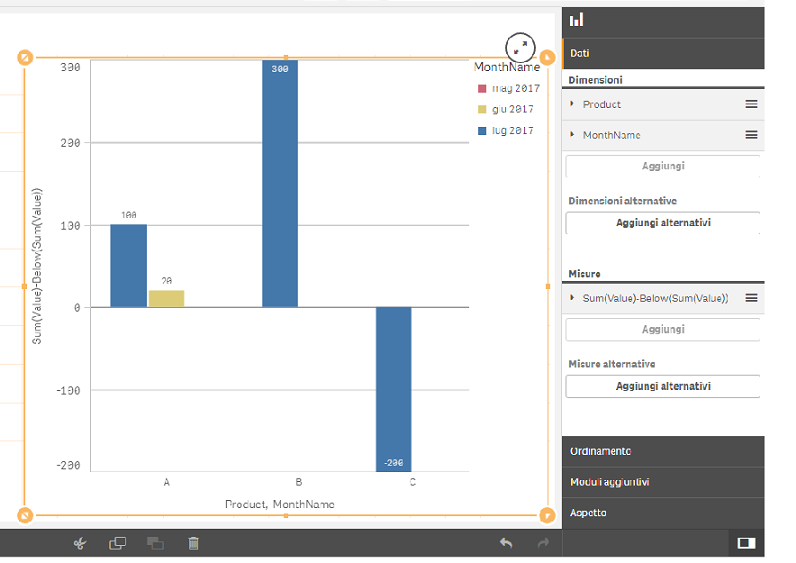Click x-axis label C
796x563 pixels.
pos(413,482)
